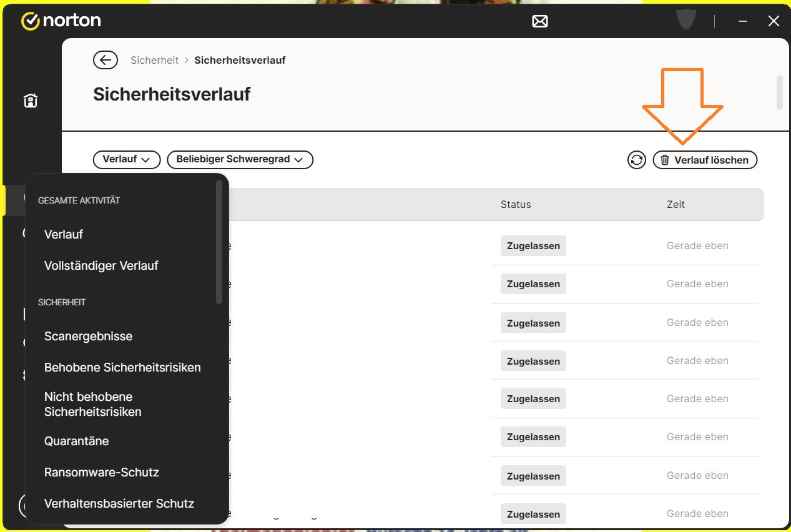Click the Norton logo at top left
The height and width of the screenshot is (532, 791).
click(61, 21)
